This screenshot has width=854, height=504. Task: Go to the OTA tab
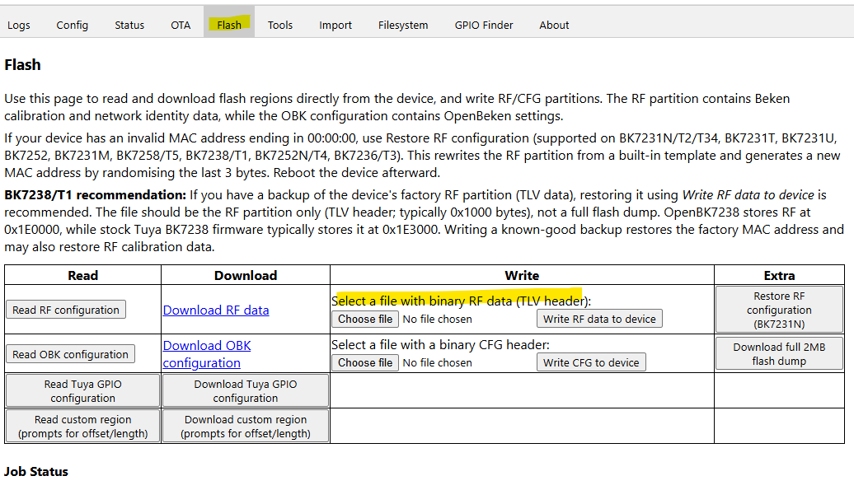click(181, 25)
